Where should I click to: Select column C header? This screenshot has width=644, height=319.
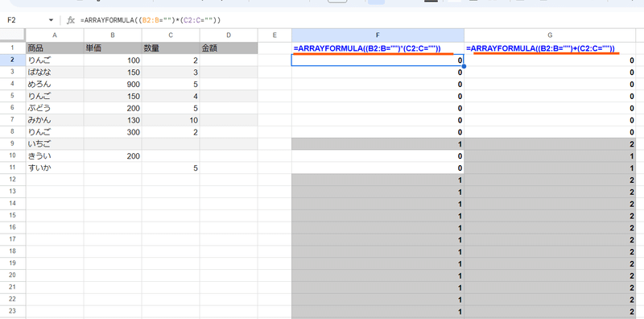tap(171, 35)
